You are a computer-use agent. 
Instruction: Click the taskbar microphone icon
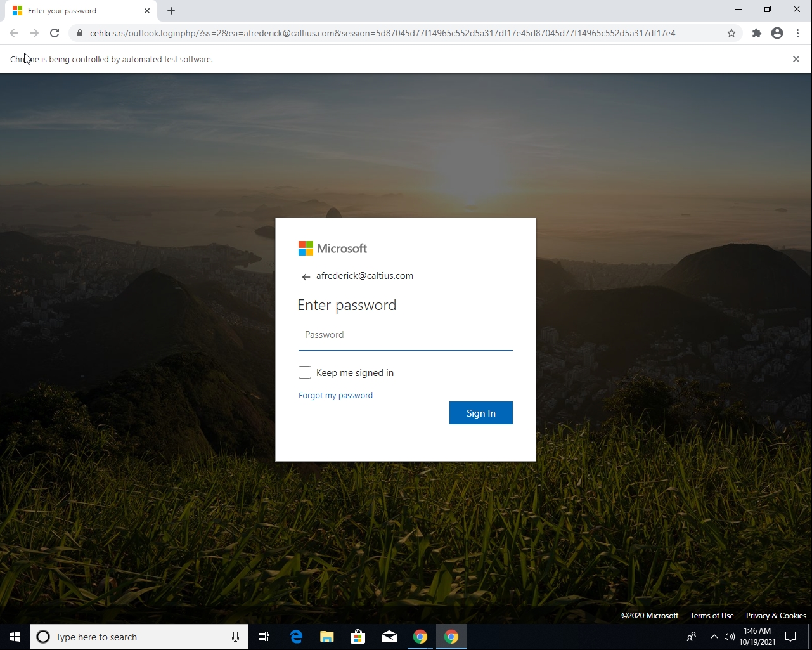pos(235,637)
